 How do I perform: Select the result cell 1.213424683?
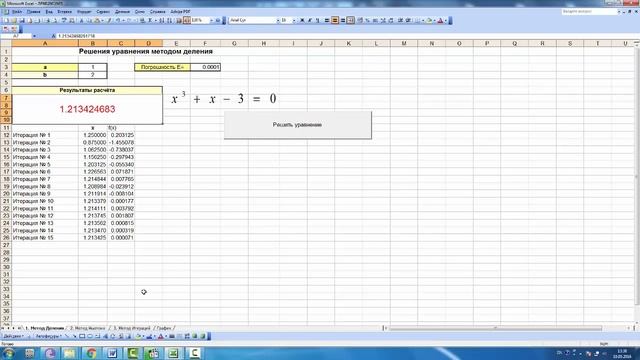(x=87, y=109)
